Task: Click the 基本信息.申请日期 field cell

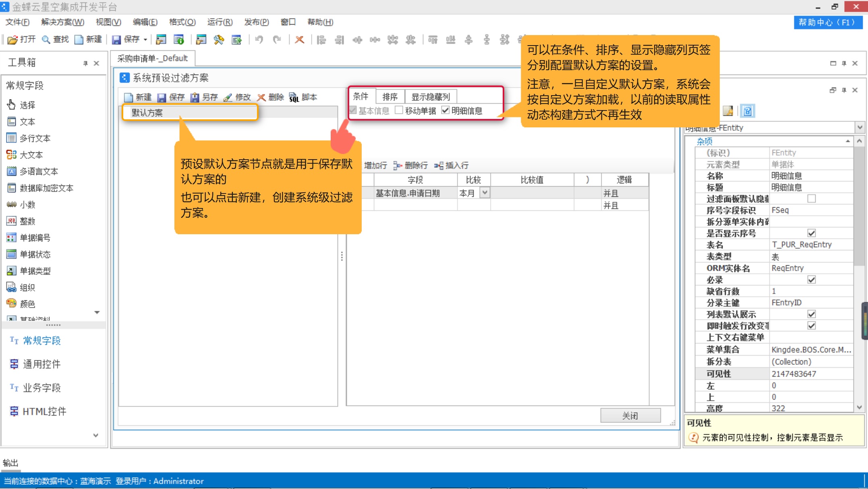Action: 416,193
